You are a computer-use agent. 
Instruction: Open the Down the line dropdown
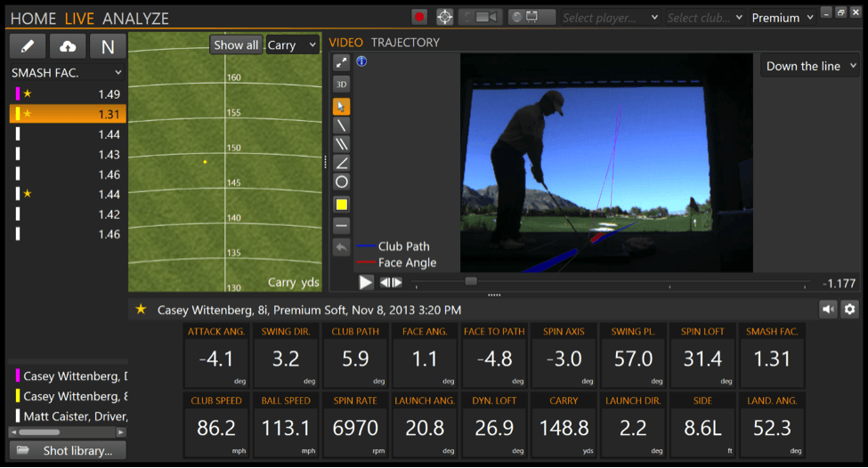(811, 66)
